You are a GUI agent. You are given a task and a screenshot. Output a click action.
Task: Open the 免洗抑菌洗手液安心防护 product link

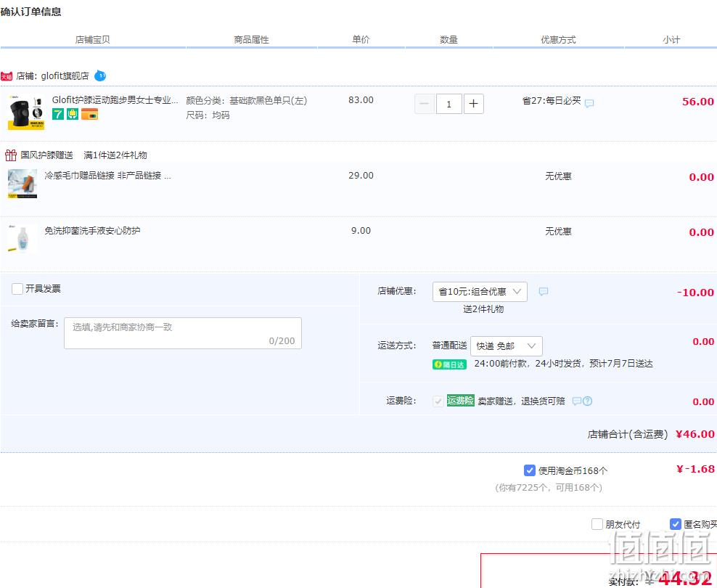click(92, 230)
